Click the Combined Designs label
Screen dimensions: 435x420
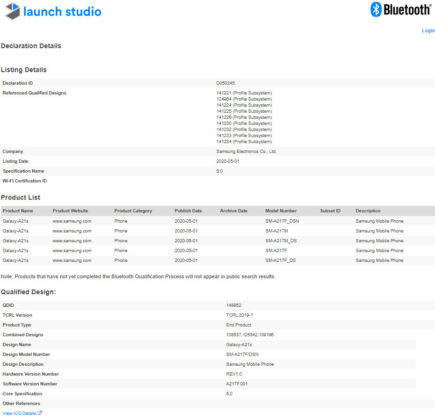[23, 335]
